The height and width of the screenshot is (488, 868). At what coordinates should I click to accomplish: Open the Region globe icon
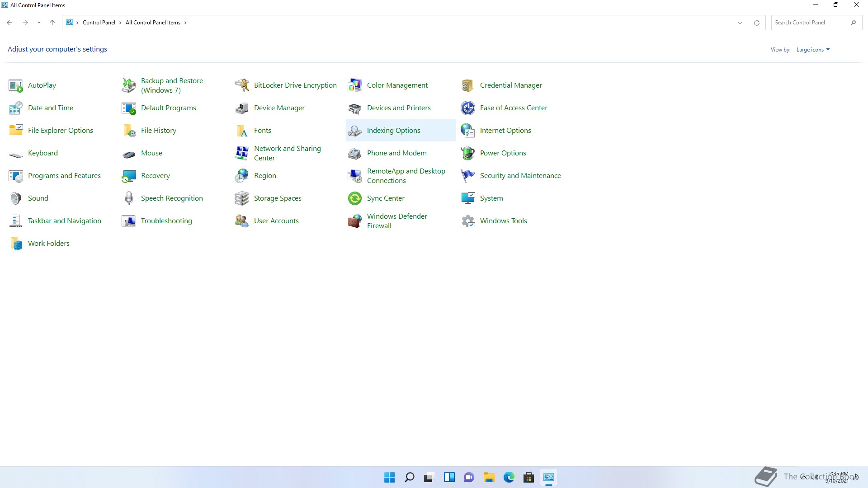[x=242, y=176]
